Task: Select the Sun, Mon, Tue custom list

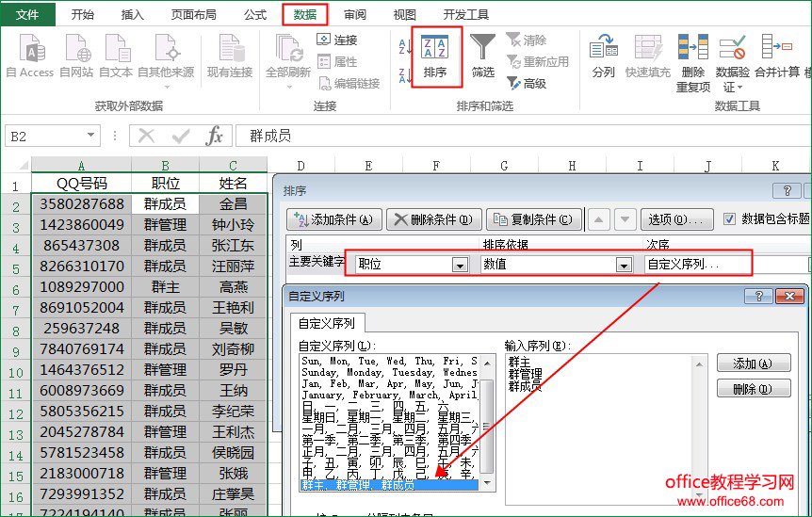Action: [389, 361]
